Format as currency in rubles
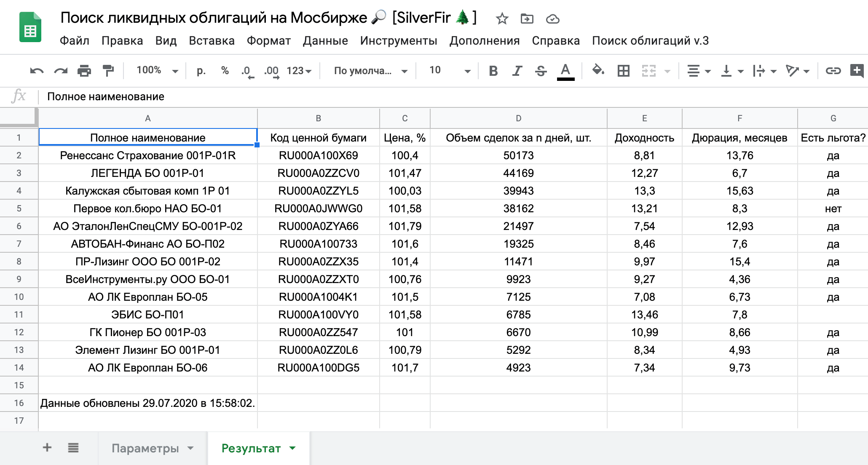 click(201, 71)
